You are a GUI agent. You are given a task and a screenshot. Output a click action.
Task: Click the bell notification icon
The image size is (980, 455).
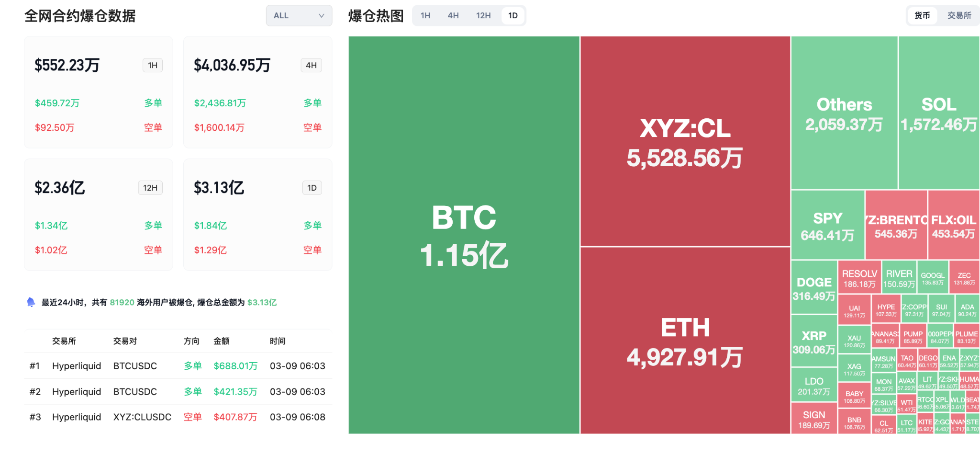[x=31, y=302]
